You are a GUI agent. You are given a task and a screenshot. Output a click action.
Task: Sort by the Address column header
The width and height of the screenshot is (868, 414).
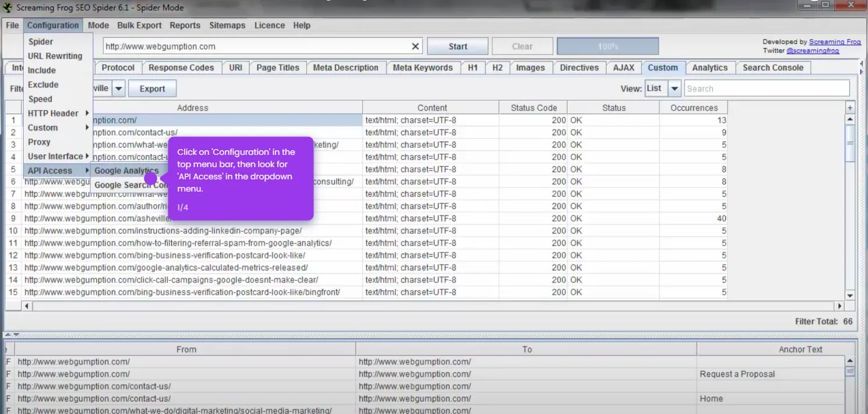coord(192,108)
